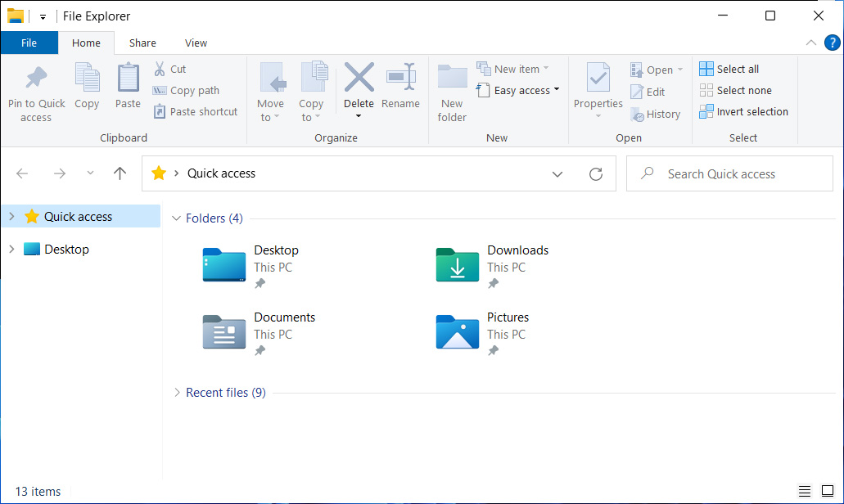The image size is (844, 504).
Task: Switch to the Share ribbon tab
Action: (142, 43)
